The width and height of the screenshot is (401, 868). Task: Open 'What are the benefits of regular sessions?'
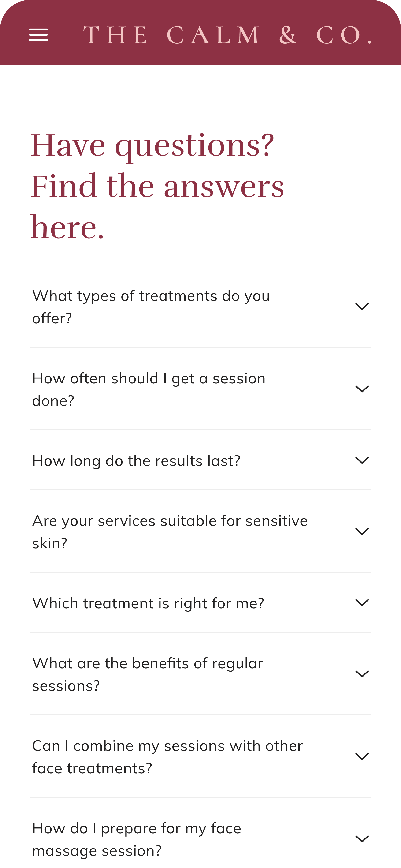click(148, 674)
